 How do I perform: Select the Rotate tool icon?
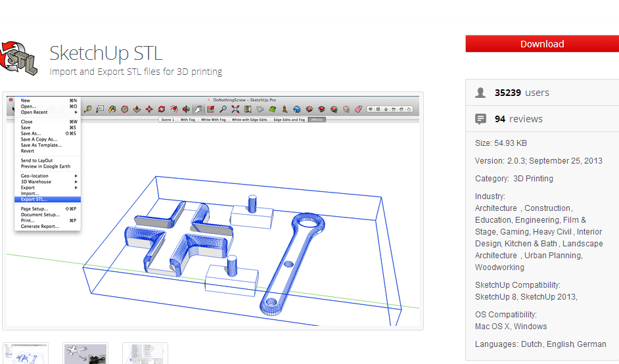pyautogui.click(x=162, y=109)
